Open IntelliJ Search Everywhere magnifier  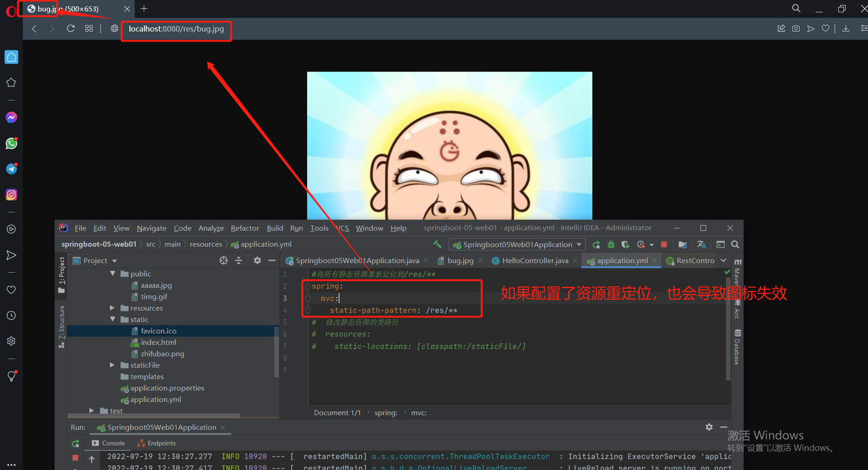pyautogui.click(x=735, y=245)
